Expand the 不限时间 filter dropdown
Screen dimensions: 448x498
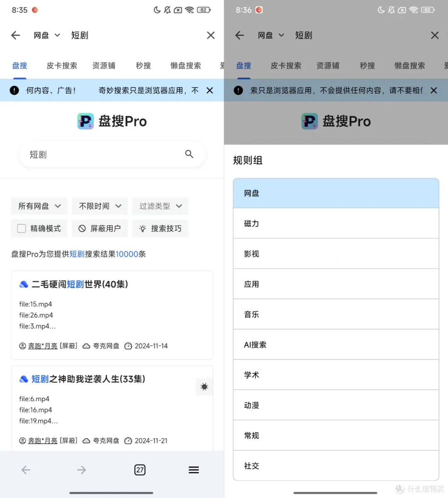(x=100, y=206)
